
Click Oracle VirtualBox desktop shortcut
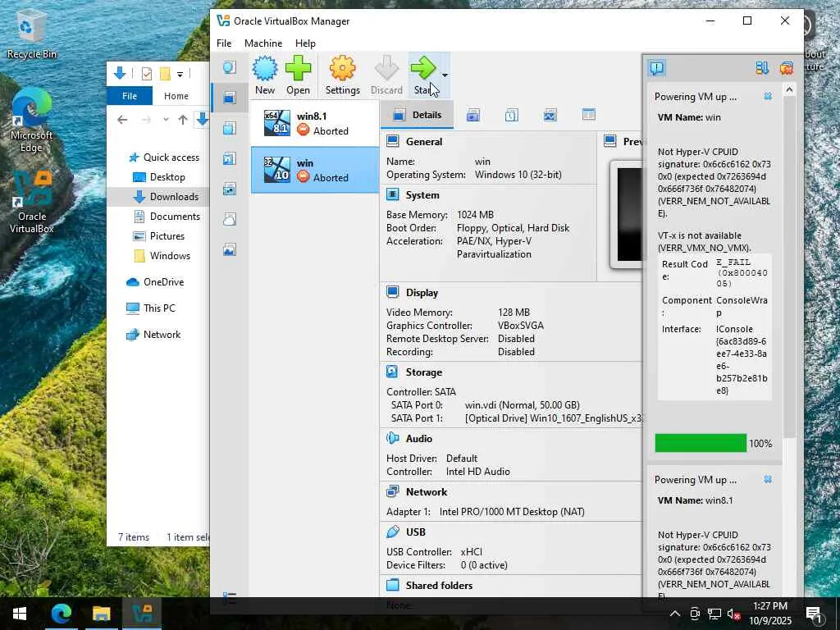32,203
